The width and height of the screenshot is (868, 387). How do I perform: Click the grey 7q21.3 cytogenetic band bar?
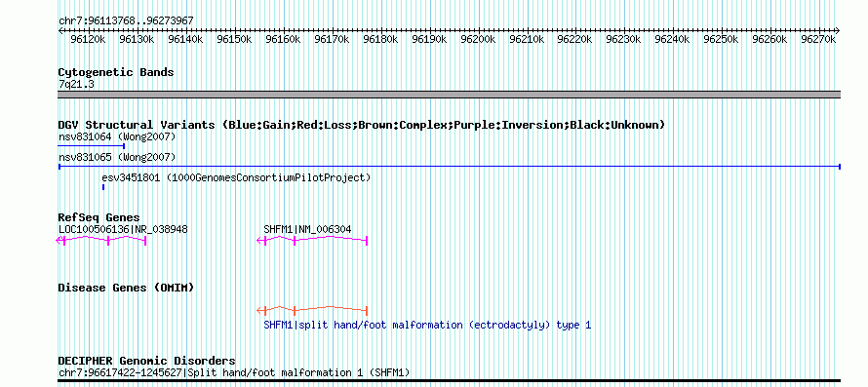[x=450, y=95]
